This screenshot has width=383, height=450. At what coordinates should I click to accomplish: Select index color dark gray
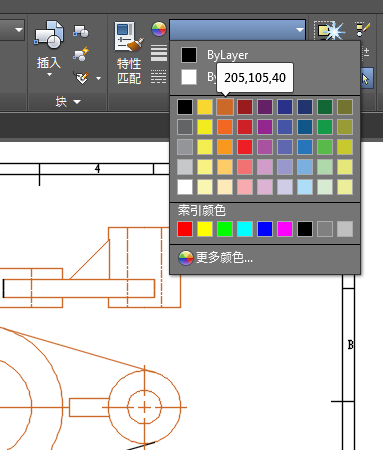(x=325, y=229)
